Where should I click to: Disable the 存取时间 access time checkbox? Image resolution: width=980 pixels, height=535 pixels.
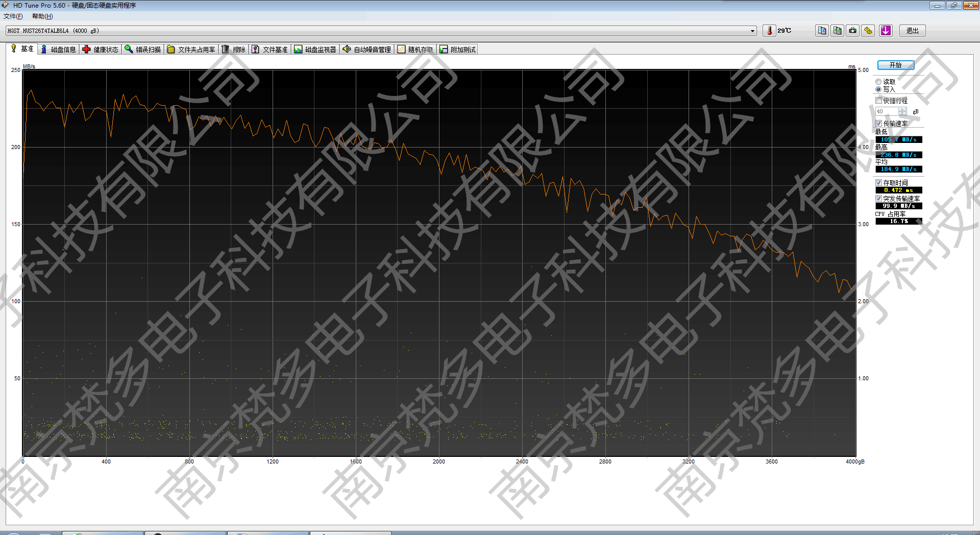click(879, 183)
